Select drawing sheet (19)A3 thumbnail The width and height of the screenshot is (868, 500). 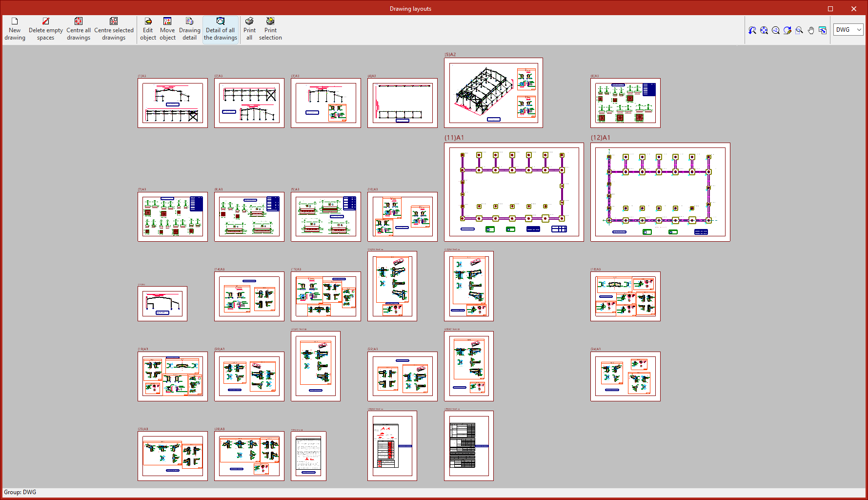[173, 376]
